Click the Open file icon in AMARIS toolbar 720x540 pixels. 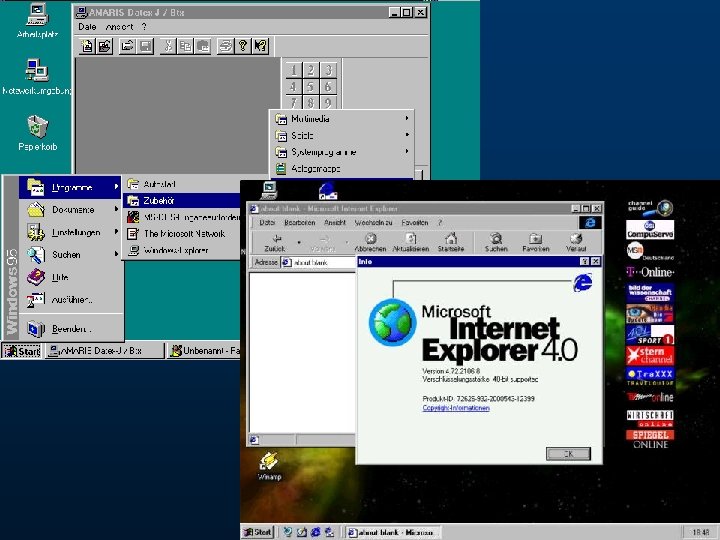click(127, 46)
